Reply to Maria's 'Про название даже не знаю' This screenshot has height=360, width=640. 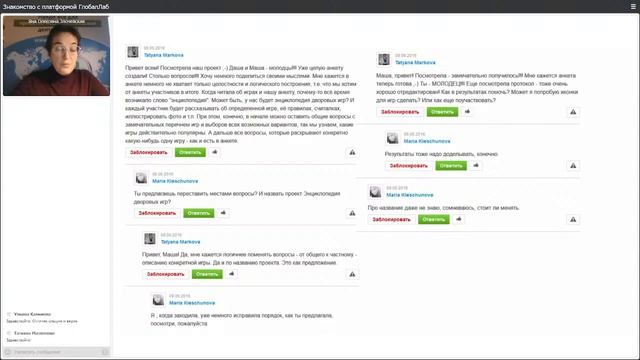click(434, 219)
